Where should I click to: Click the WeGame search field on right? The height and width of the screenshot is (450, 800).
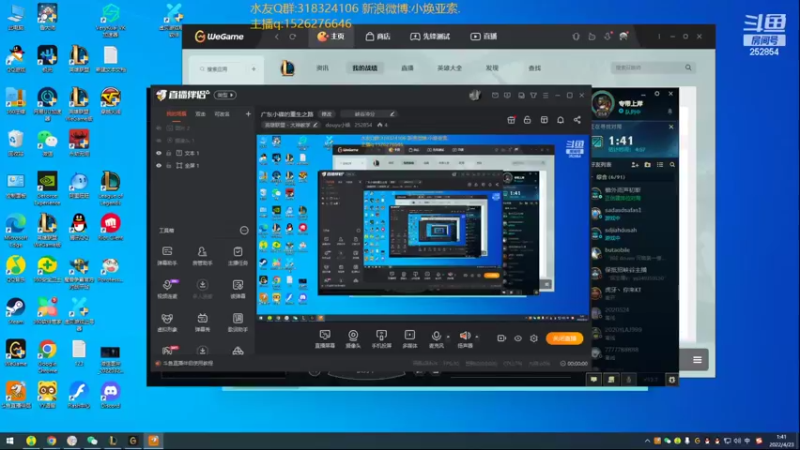pyautogui.click(x=653, y=67)
